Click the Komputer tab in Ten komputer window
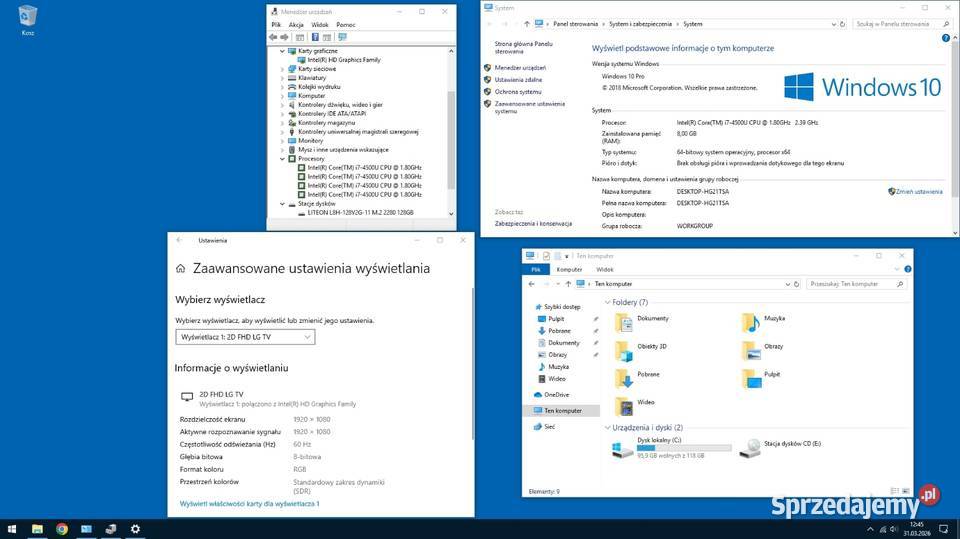The image size is (960, 539). click(x=569, y=270)
